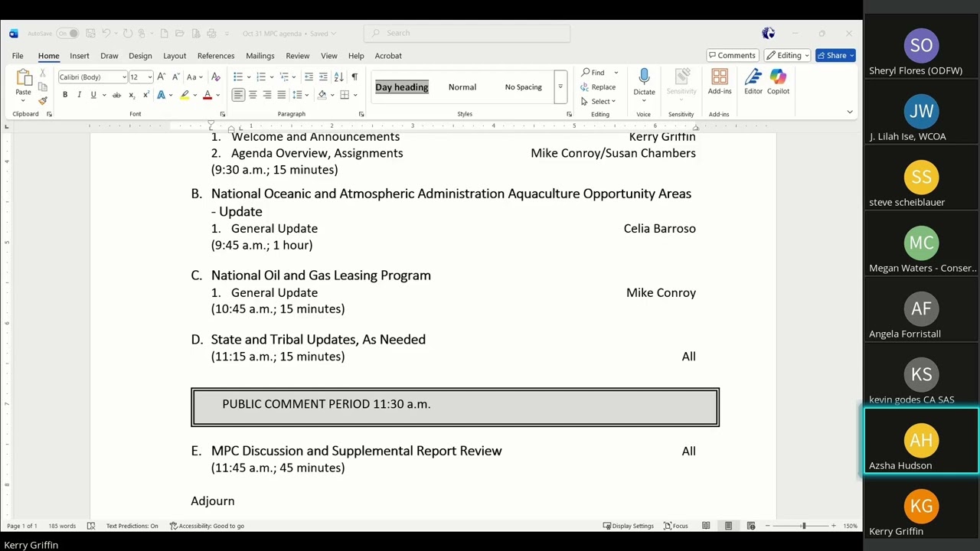This screenshot has width=980, height=551.
Task: Open the Editing mode dropdown
Action: click(788, 55)
